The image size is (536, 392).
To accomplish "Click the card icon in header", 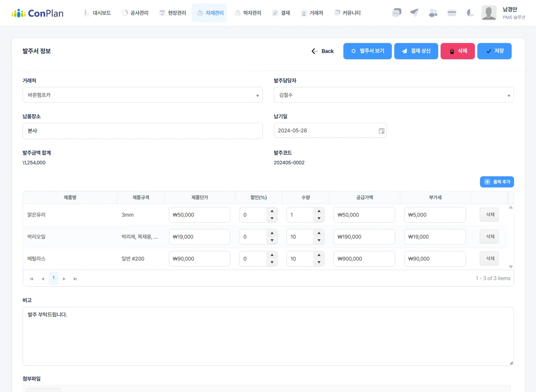I will pos(452,13).
